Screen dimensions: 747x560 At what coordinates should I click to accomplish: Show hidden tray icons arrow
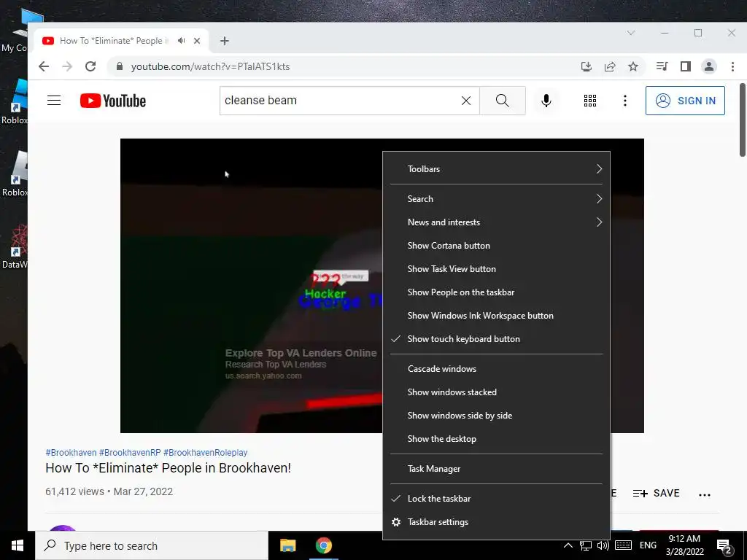[x=568, y=545]
